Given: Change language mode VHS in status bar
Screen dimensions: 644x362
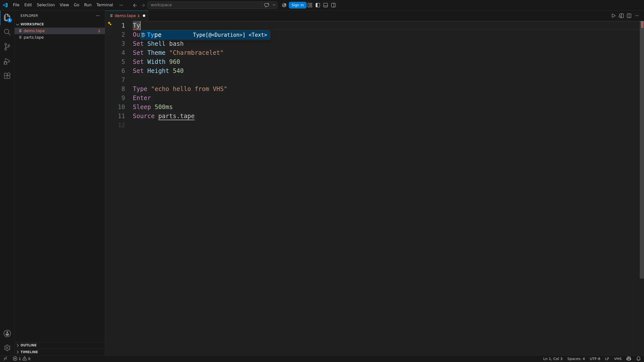Looking at the screenshot, I should coord(618,359).
